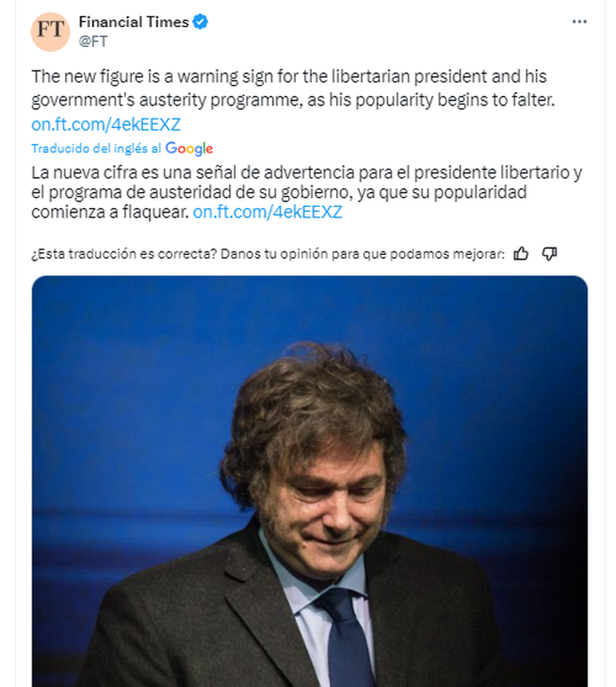The width and height of the screenshot is (616, 687).
Task: Open the Financial Times profile name
Action: tap(134, 22)
